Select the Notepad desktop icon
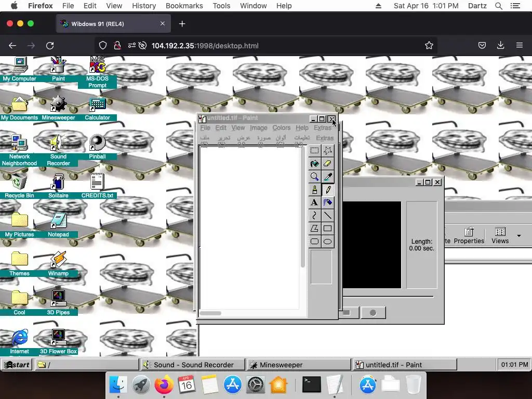 tap(58, 225)
